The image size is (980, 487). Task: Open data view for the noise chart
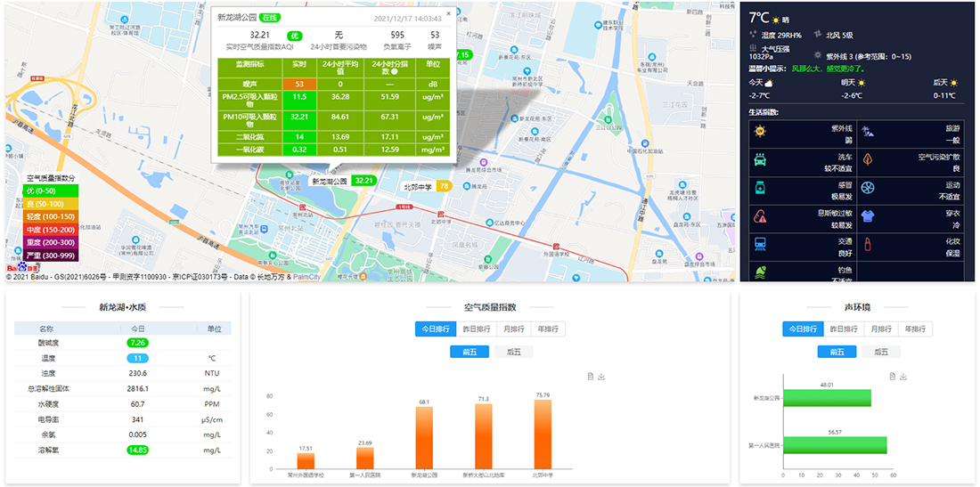click(893, 377)
